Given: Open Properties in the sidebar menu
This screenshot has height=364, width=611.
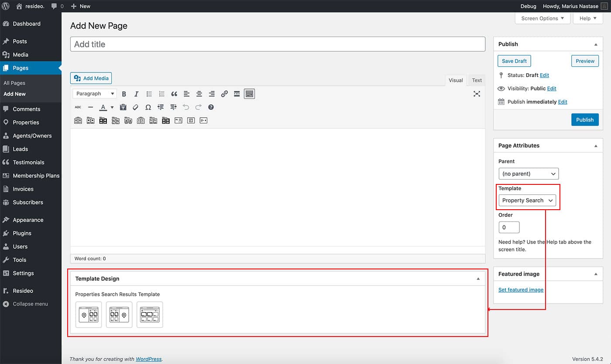Looking at the screenshot, I should pyautogui.click(x=26, y=122).
